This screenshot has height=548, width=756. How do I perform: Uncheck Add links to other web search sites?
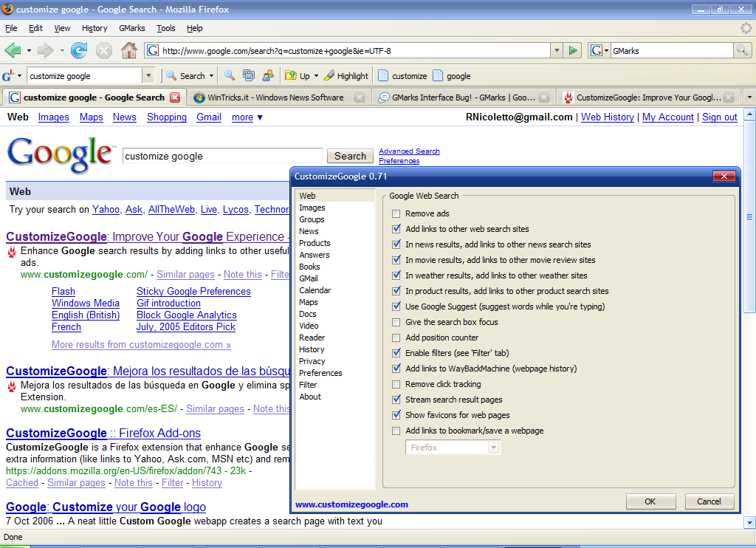click(x=396, y=229)
